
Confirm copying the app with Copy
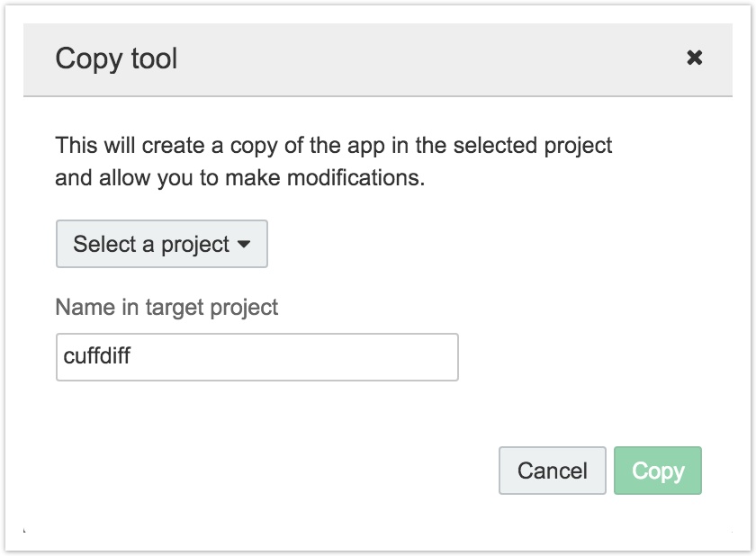click(658, 471)
